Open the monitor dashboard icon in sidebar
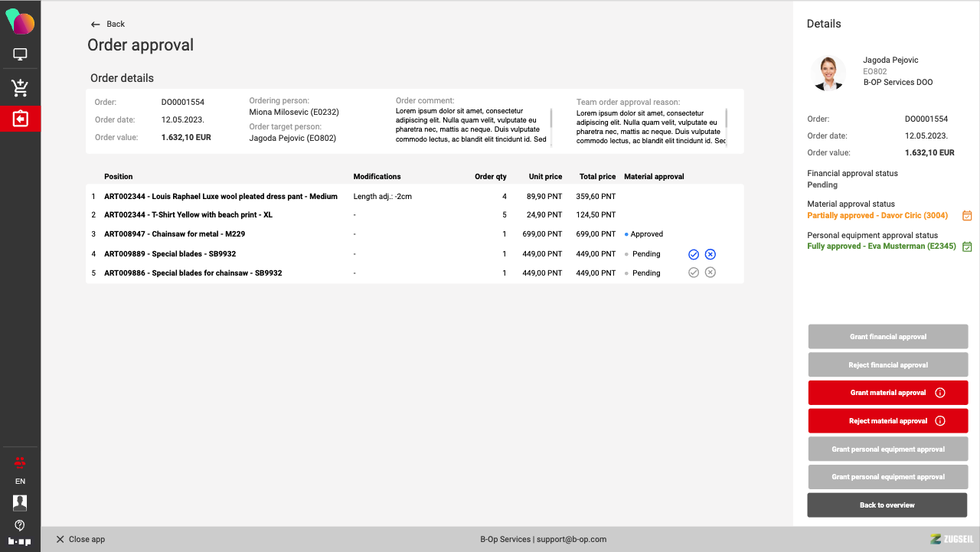The image size is (980, 552). (20, 54)
